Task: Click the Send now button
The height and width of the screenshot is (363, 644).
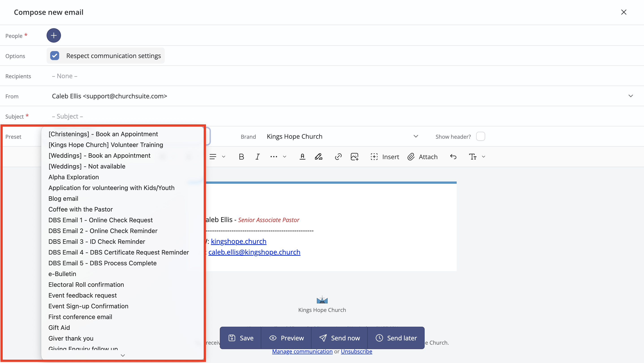Action: pyautogui.click(x=339, y=338)
